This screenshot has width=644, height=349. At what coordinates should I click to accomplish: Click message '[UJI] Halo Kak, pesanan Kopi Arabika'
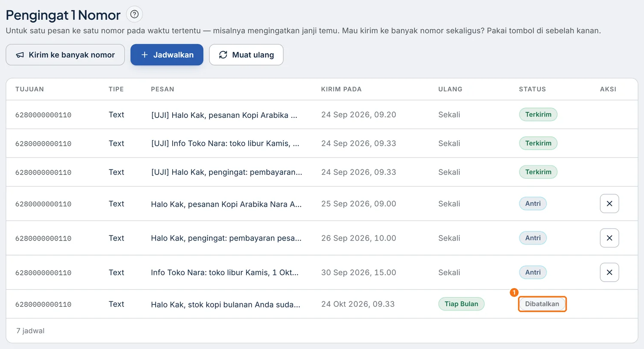(224, 115)
